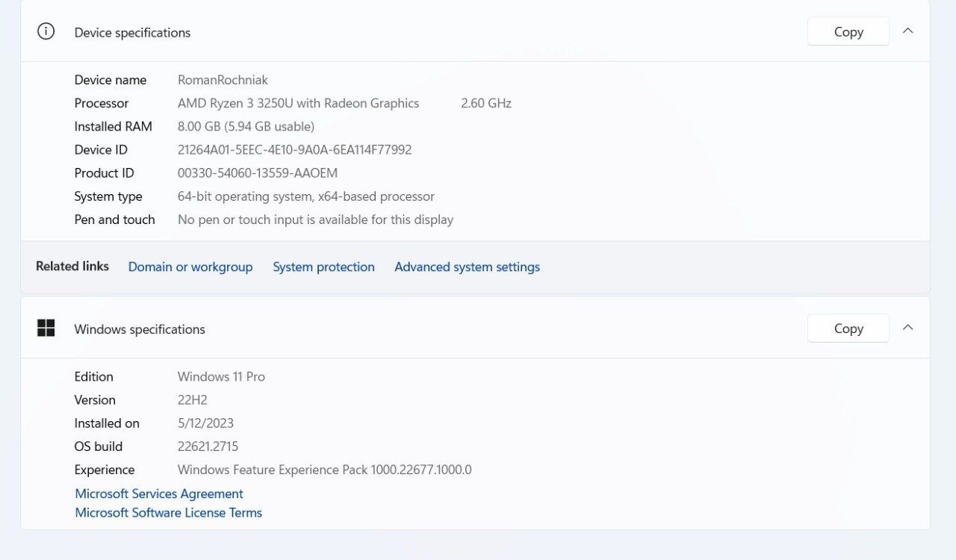956x560 pixels.
Task: Click the Pen and touch label
Action: [114, 220]
